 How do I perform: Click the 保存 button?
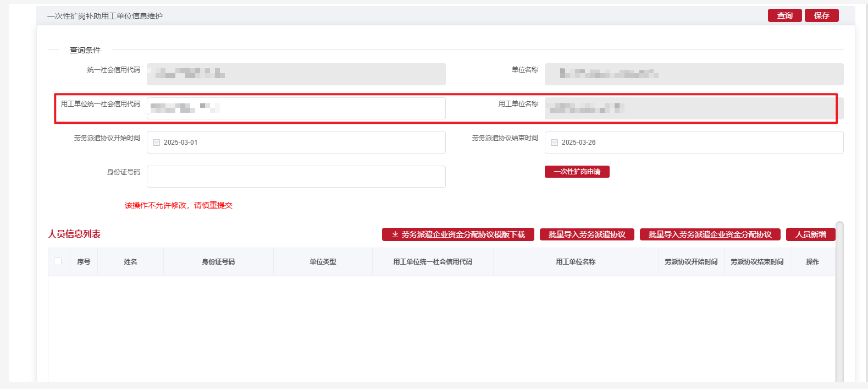click(821, 15)
